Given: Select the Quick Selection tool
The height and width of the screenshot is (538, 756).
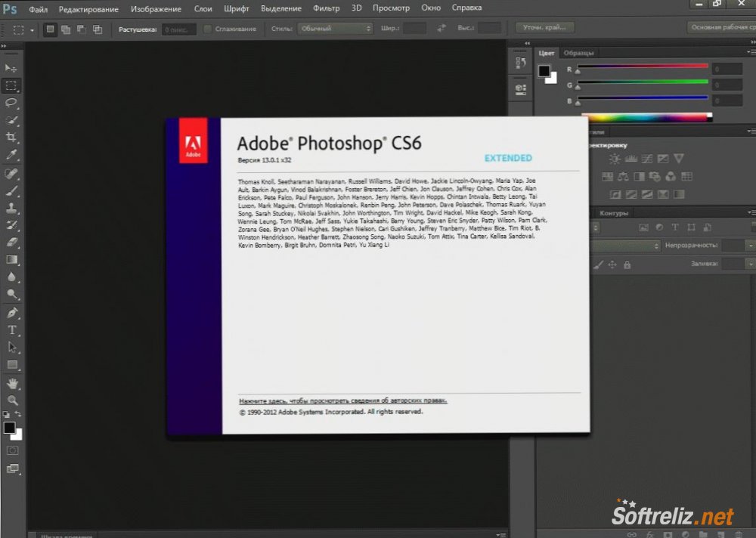Looking at the screenshot, I should tap(11, 120).
